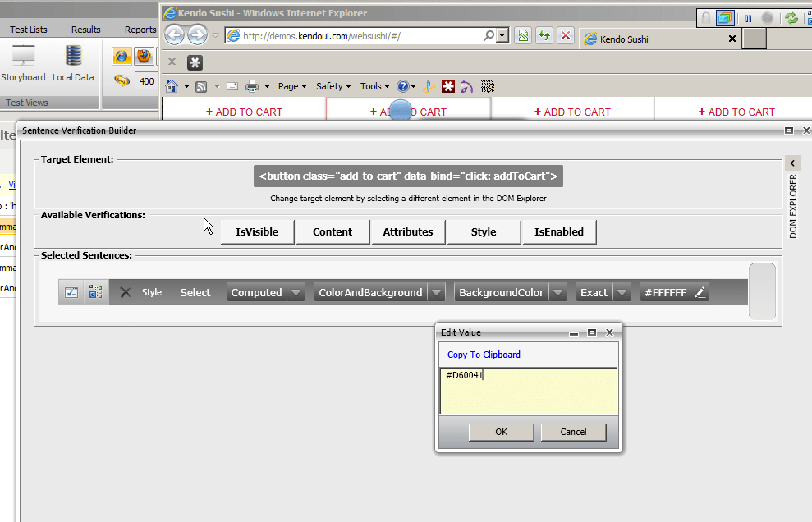This screenshot has height=522, width=812.
Task: Toggle the highlighted surface icon in recording toolbar
Action: pyautogui.click(x=725, y=18)
